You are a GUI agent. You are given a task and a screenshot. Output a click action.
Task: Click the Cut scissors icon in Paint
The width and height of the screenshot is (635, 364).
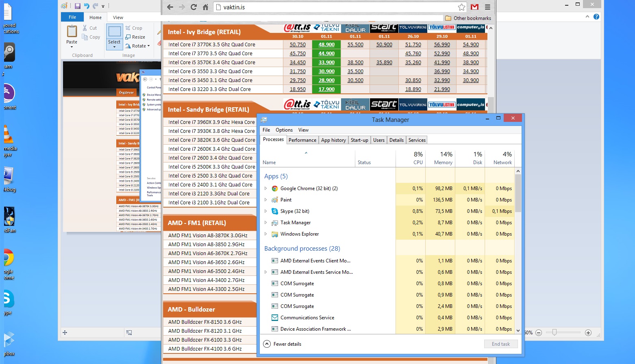(85, 28)
